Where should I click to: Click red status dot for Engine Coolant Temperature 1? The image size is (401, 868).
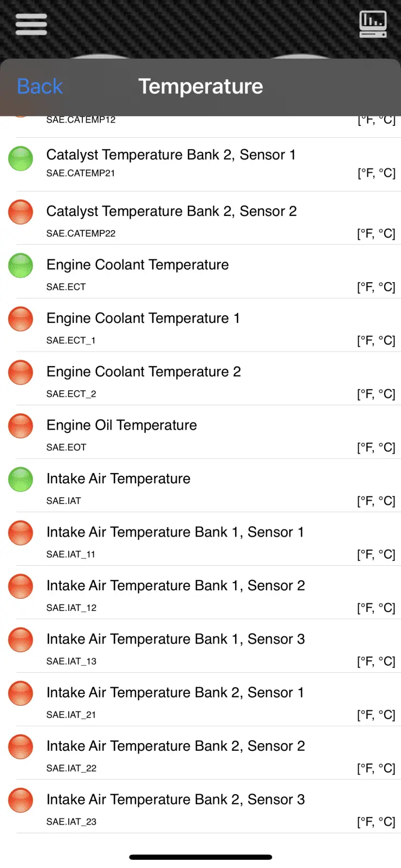[x=21, y=319]
